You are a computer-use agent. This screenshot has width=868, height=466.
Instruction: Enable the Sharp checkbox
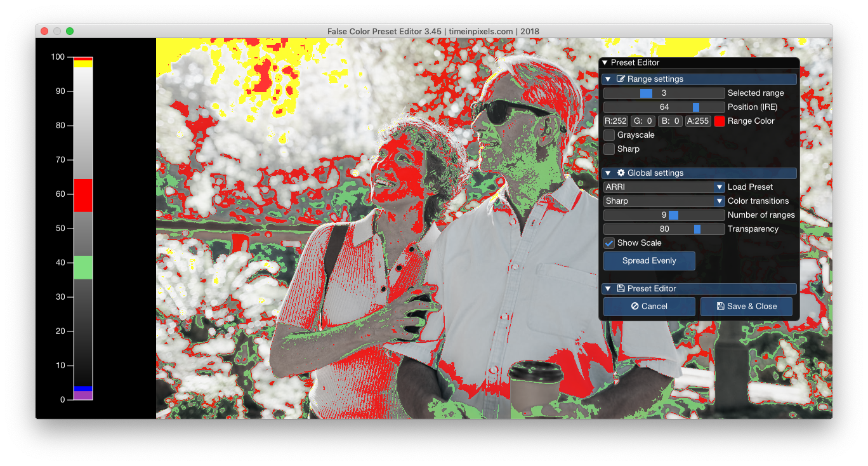(609, 149)
